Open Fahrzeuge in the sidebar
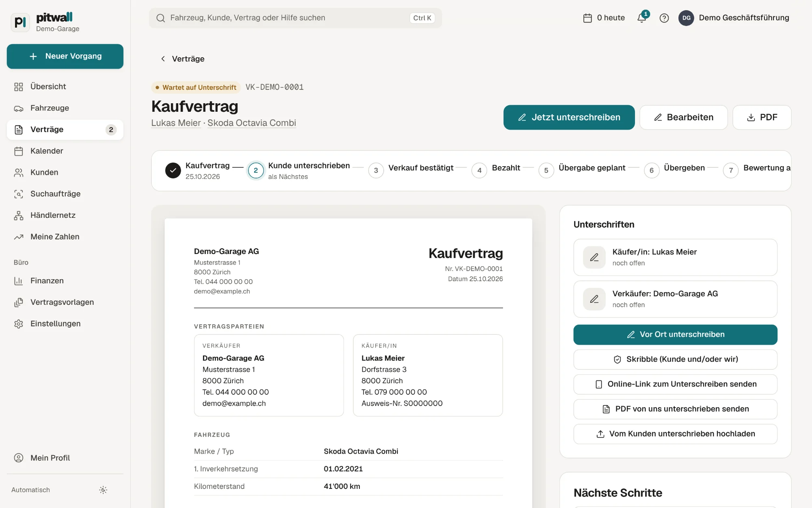 pyautogui.click(x=65, y=108)
